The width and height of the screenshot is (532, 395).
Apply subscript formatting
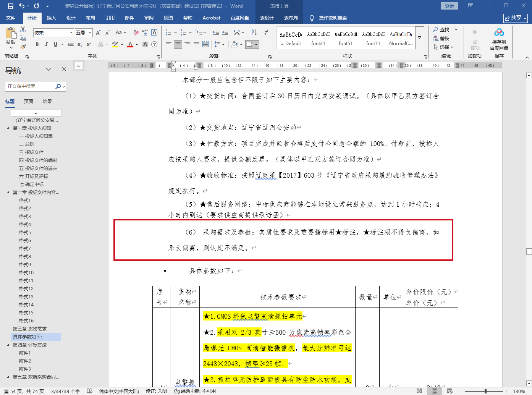(80, 44)
